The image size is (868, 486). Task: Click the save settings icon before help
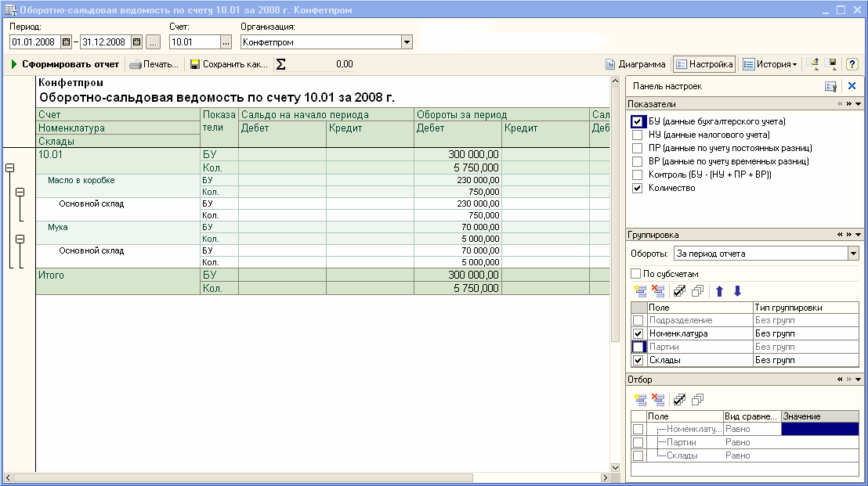click(x=830, y=64)
